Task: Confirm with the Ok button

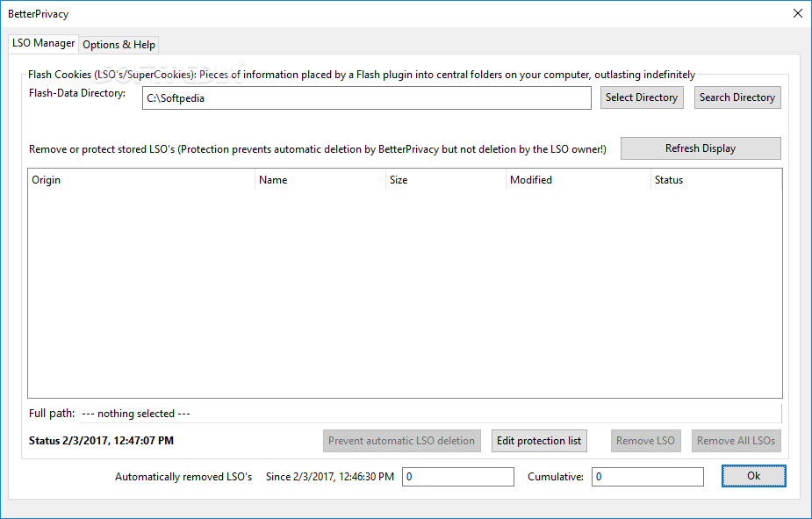Action: pos(753,475)
